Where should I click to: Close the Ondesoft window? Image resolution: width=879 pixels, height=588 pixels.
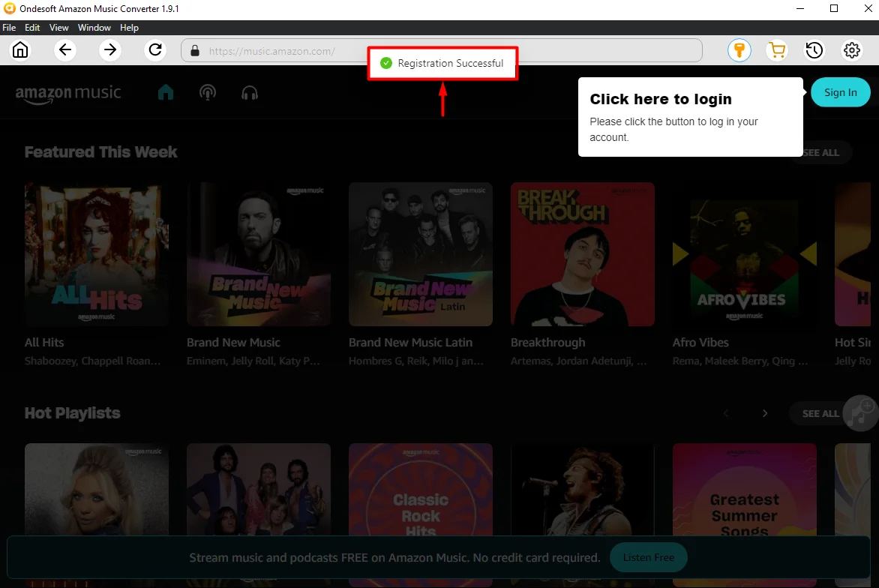coord(868,8)
